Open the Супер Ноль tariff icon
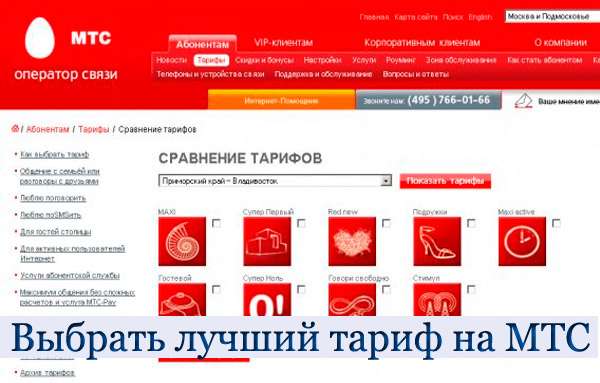600x383 pixels. point(267,300)
